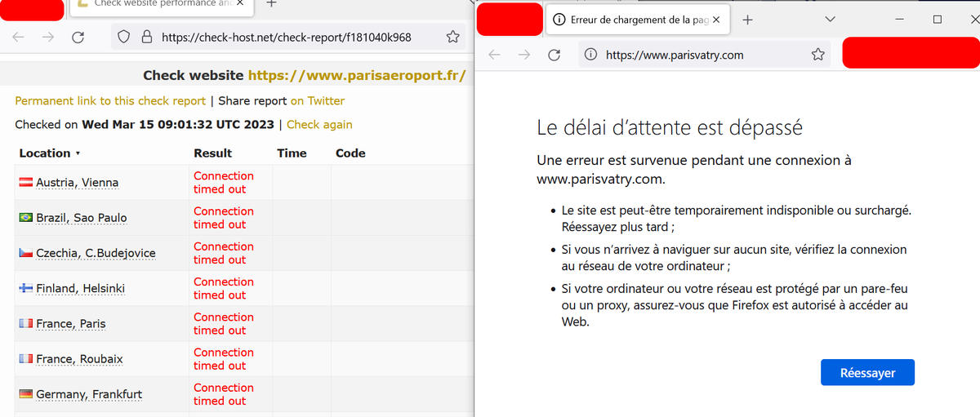Click the Code column header
The height and width of the screenshot is (417, 980).
click(350, 153)
